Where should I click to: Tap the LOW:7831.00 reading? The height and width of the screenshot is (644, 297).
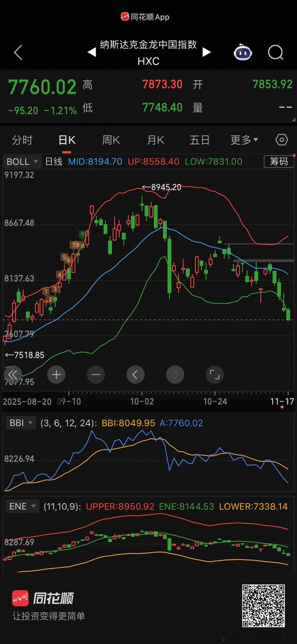(214, 161)
